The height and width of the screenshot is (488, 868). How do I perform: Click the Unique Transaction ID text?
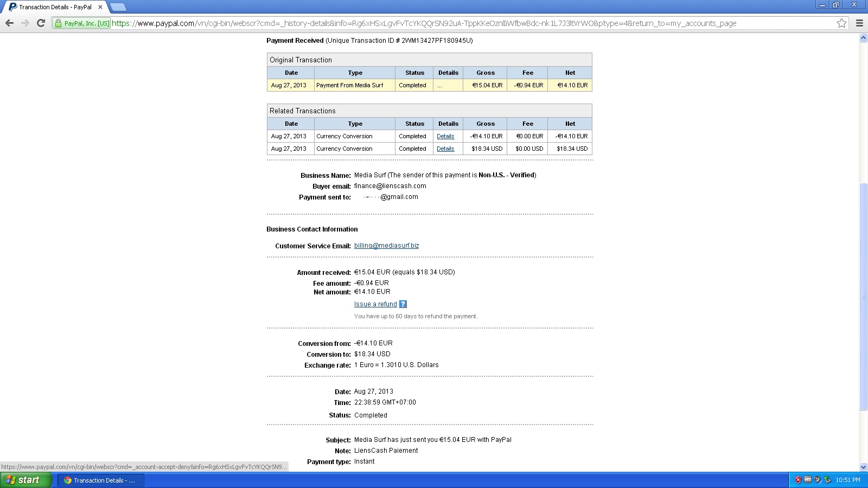tap(399, 41)
